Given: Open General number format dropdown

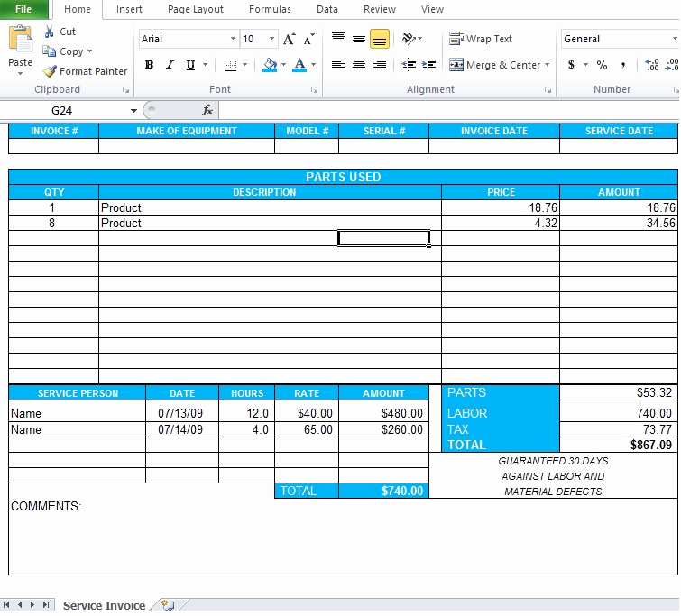Looking at the screenshot, I should click(675, 39).
